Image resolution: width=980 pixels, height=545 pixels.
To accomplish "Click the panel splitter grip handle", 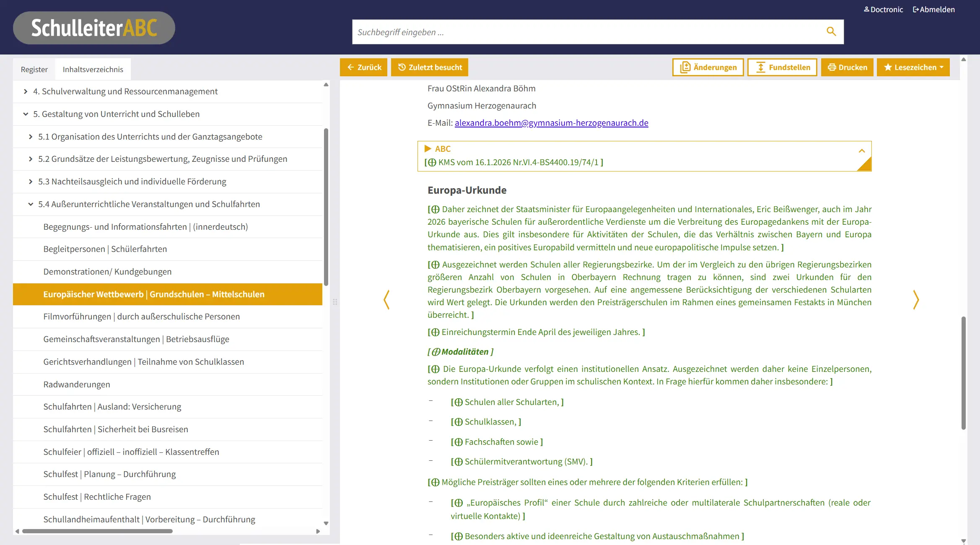I will pos(335,302).
